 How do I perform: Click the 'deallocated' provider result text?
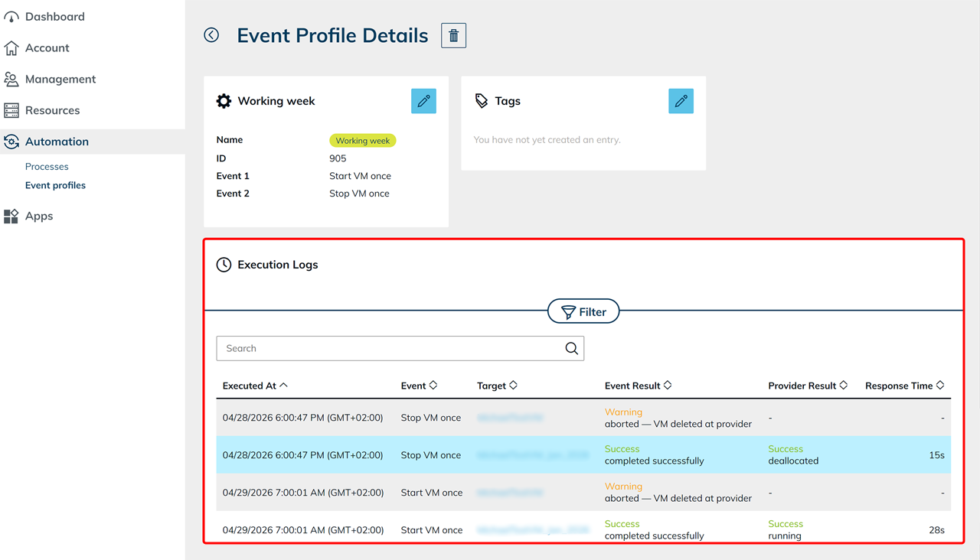coord(793,461)
